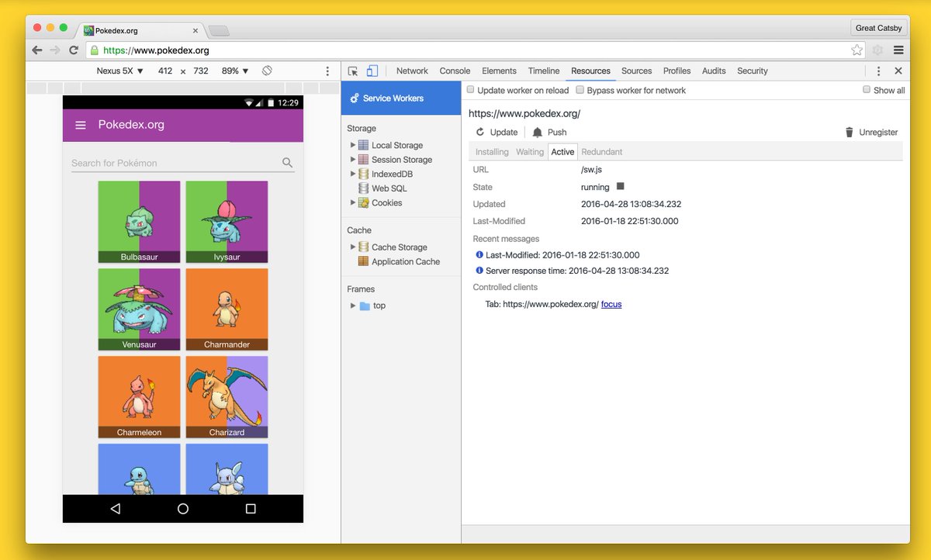Image resolution: width=931 pixels, height=560 pixels.
Task: Tap Android recent apps square
Action: point(251,509)
